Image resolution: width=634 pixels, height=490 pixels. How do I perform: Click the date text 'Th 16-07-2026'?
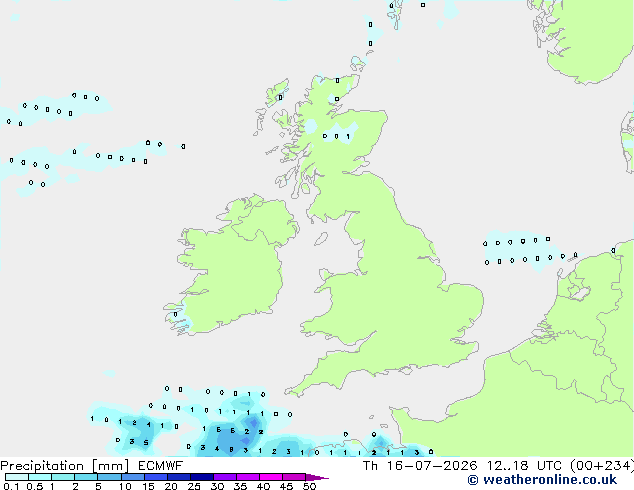coord(420,465)
